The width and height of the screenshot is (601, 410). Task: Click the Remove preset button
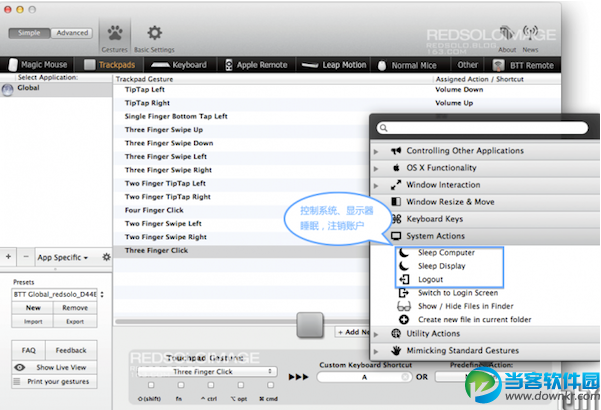(75, 308)
